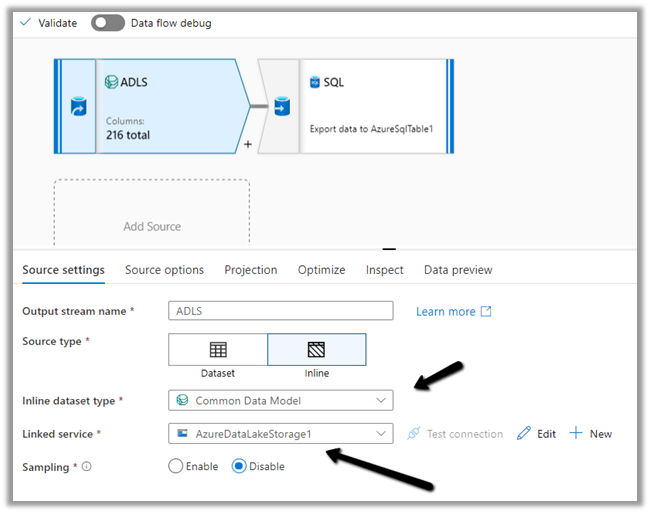Toggle the Data flow debug switch

(x=107, y=23)
